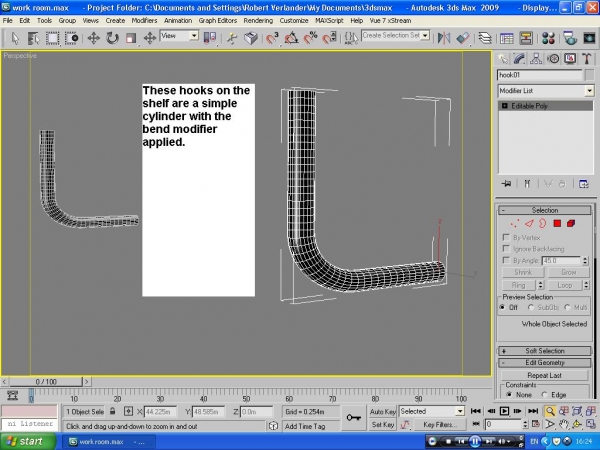Click the Select by Name tool
Image resolution: width=600 pixels, height=450 pixels.
[33, 38]
